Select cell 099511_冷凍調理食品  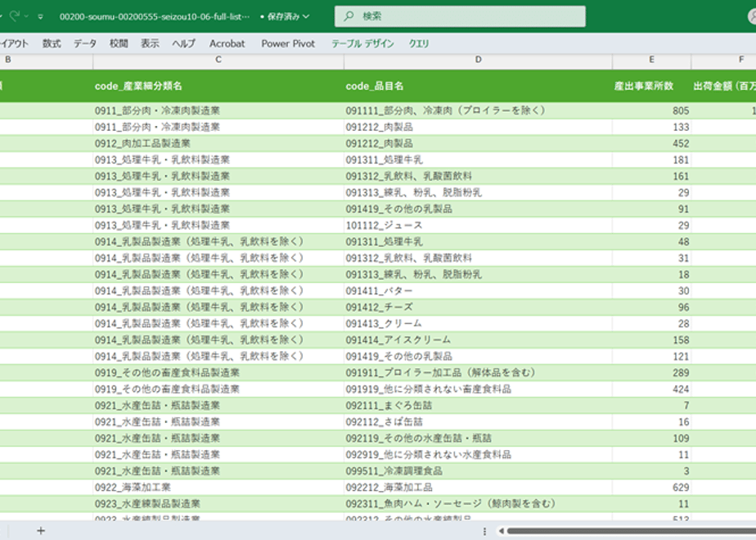[x=478, y=471]
